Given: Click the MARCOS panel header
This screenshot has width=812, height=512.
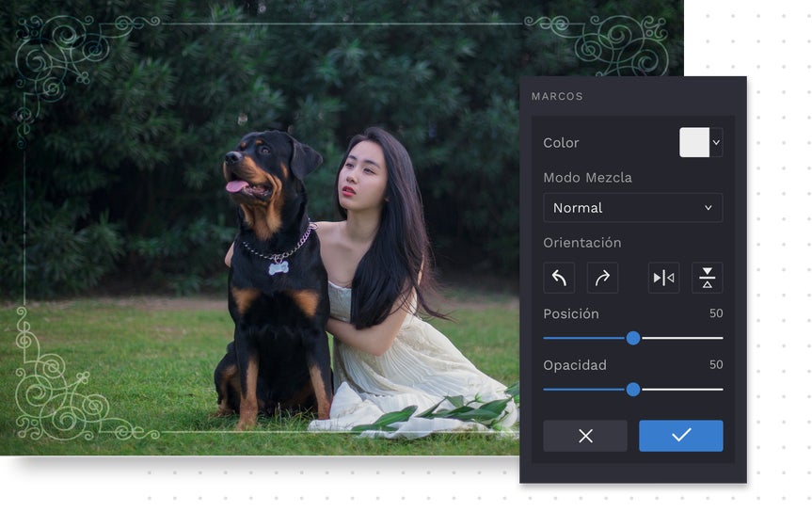Looking at the screenshot, I should [557, 96].
